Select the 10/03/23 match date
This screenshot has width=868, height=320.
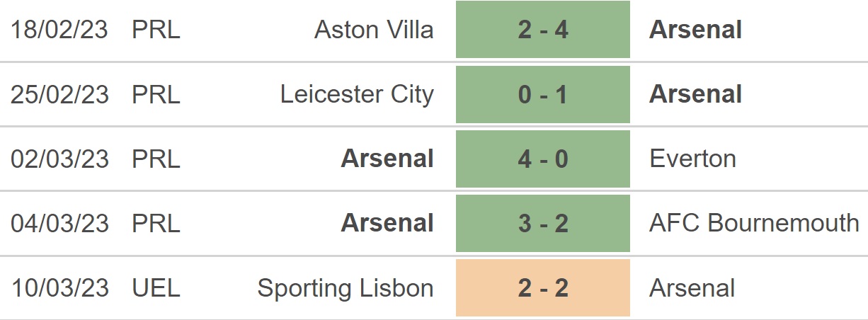(59, 288)
